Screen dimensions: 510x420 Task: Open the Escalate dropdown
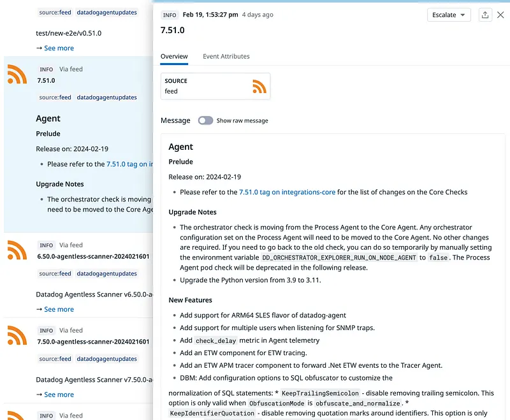[448, 15]
